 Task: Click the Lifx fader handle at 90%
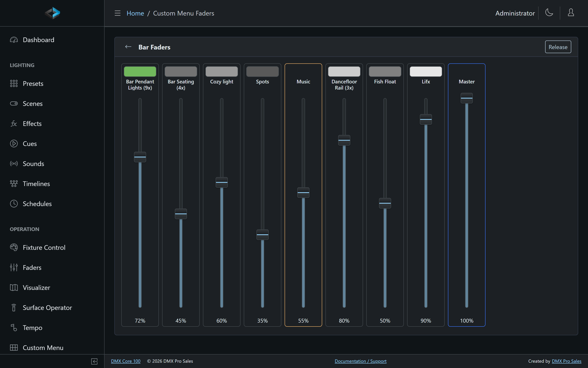pos(426,119)
